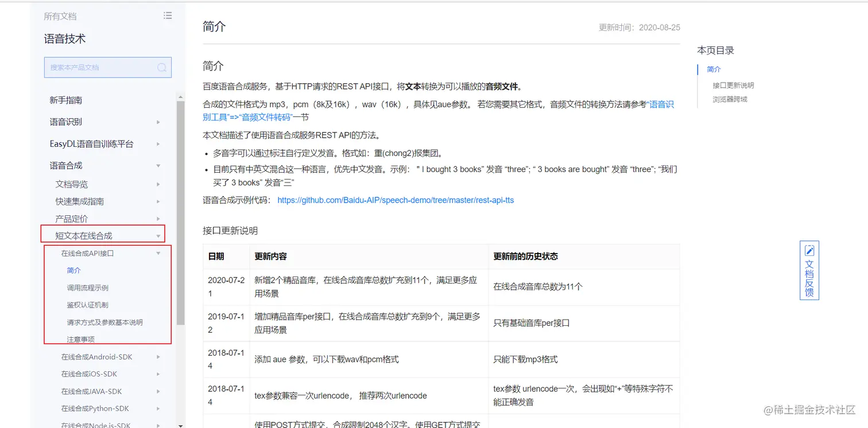Focus the 搜索本产品文档 search field

pyautogui.click(x=108, y=68)
